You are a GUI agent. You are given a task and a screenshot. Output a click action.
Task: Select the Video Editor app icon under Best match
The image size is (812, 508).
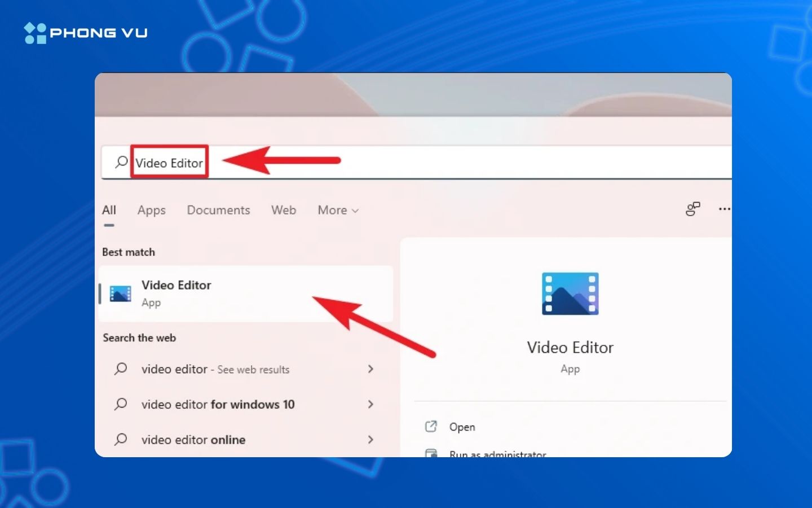[120, 294]
